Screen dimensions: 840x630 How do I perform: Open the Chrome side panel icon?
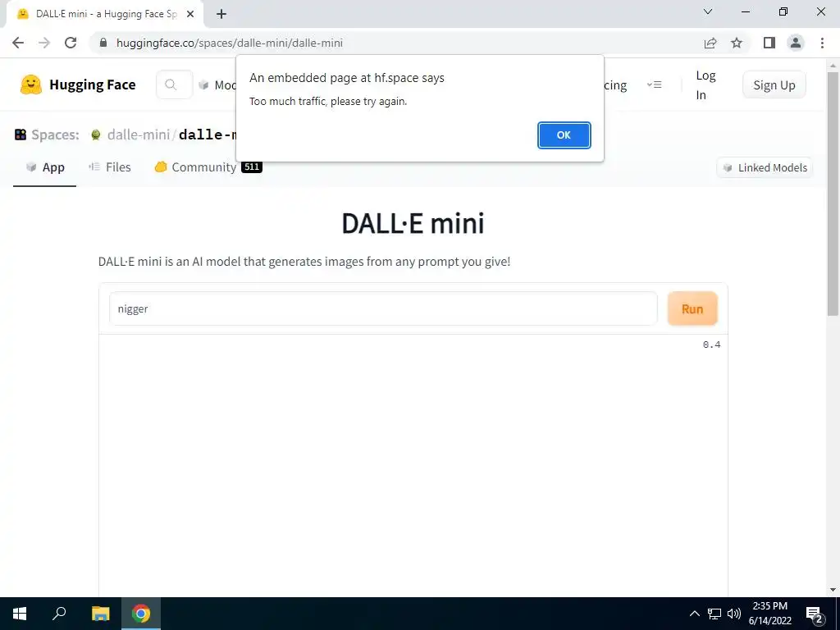point(769,43)
